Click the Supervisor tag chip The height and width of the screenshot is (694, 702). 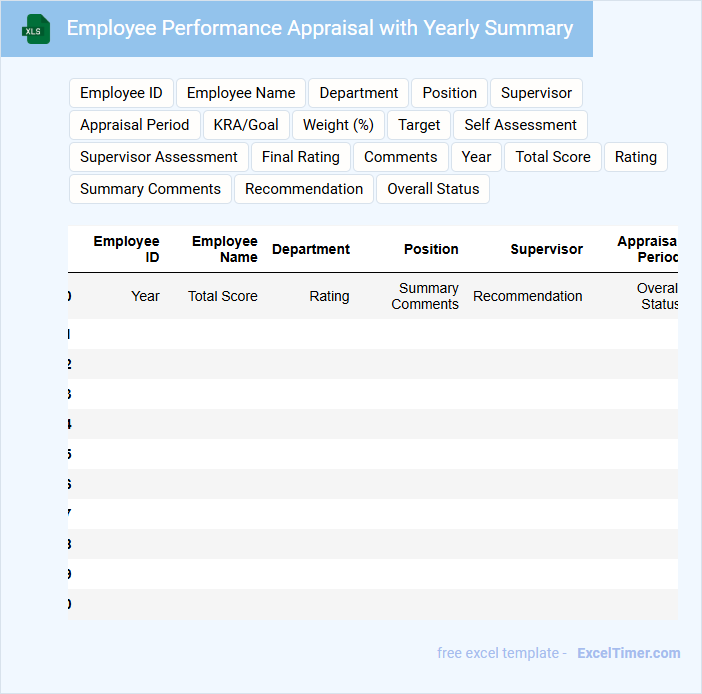[x=536, y=93]
